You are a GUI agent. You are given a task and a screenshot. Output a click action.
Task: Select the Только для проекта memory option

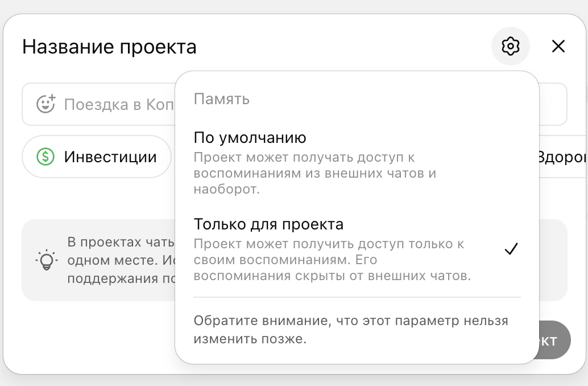268,224
